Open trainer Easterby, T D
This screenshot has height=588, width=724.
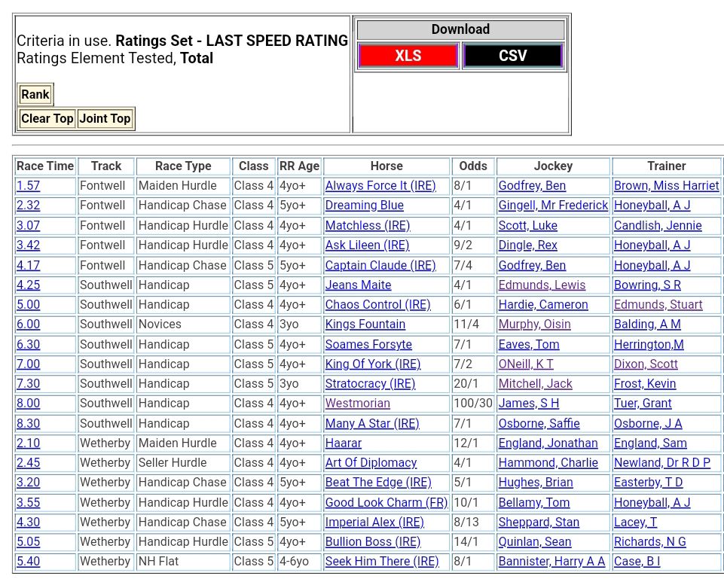pyautogui.click(x=648, y=483)
